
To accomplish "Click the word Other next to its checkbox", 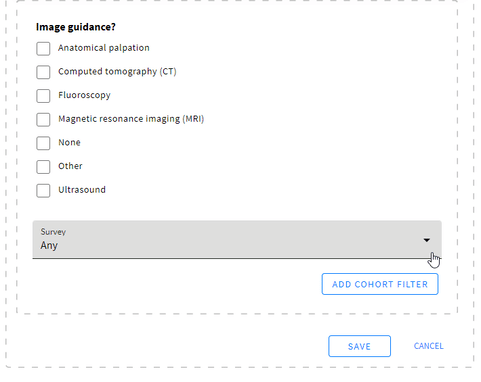I will [x=70, y=166].
